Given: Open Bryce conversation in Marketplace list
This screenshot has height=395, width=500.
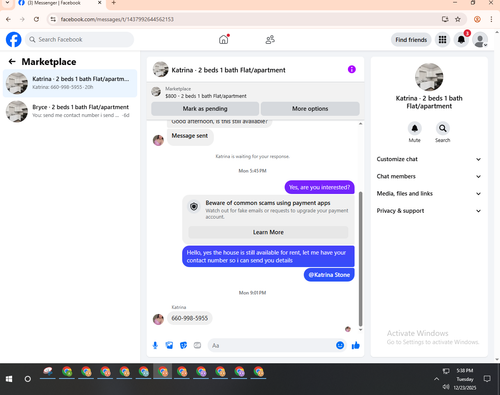Looking at the screenshot, I should (x=70, y=111).
